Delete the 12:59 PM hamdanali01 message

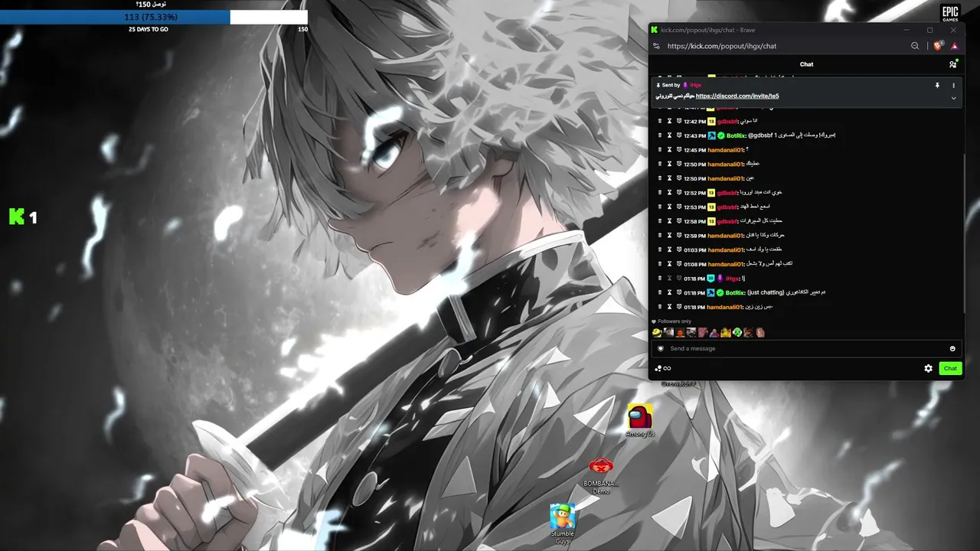click(x=660, y=236)
